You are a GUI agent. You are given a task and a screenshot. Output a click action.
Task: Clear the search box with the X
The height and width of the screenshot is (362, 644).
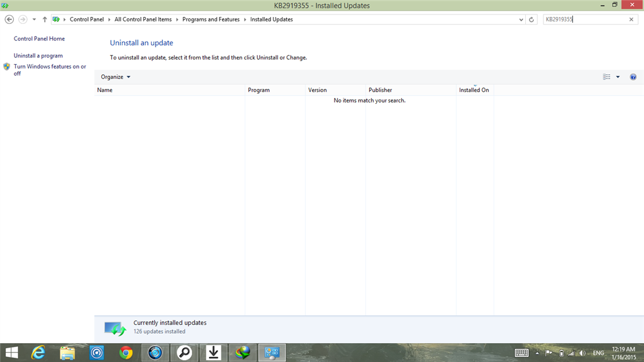(631, 20)
